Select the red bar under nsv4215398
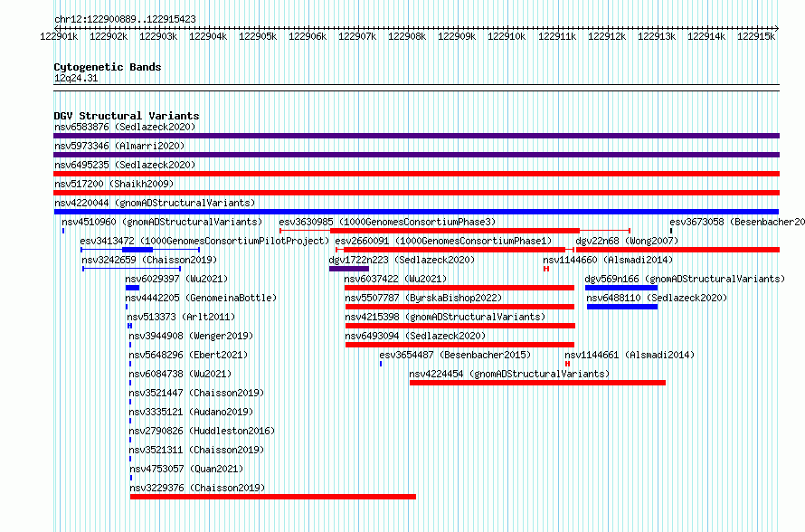This screenshot has height=532, width=805. [460, 326]
